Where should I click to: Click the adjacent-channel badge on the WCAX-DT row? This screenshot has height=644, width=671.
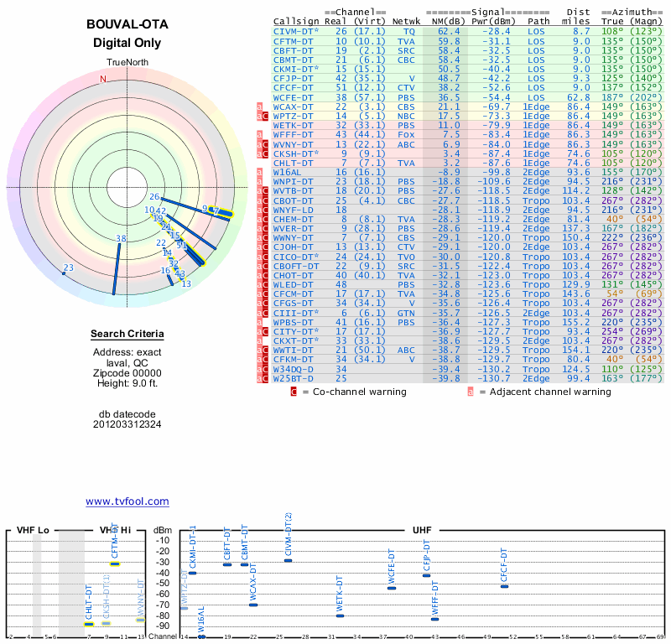point(259,107)
